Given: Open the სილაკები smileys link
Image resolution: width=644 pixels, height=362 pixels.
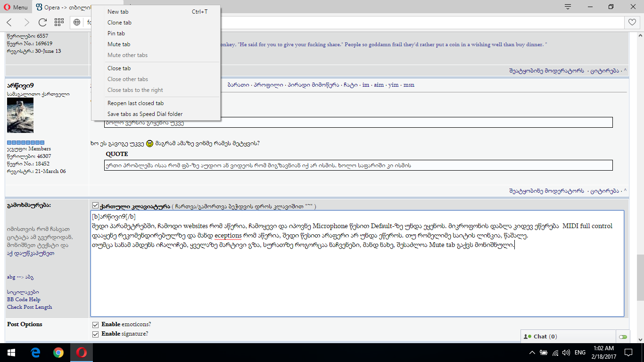Looking at the screenshot, I should coord(23,292).
